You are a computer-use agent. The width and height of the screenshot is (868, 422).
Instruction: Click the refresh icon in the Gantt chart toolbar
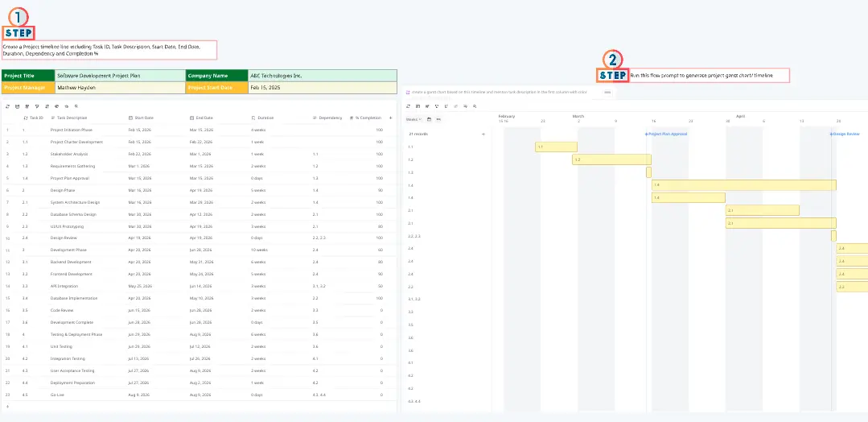[408, 105]
